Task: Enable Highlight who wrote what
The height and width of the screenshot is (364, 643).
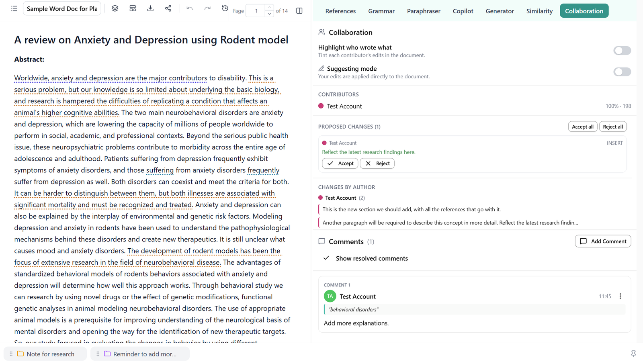Action: click(622, 51)
